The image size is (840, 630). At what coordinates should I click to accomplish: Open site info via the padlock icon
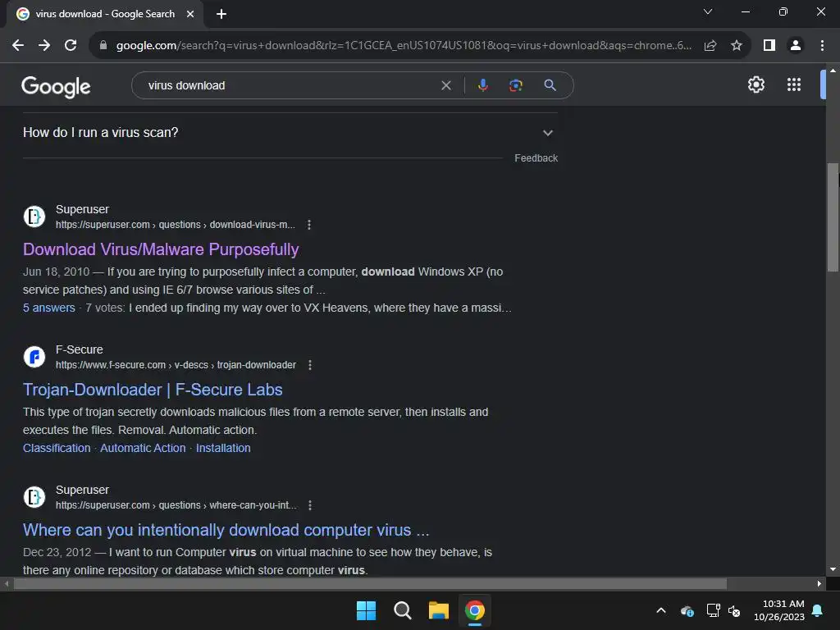[x=103, y=46]
